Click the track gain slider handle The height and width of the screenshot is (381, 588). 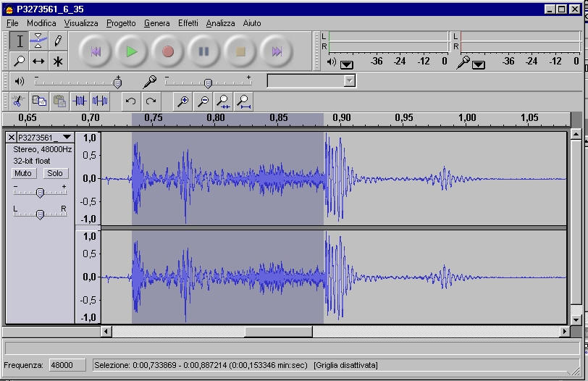(x=40, y=193)
